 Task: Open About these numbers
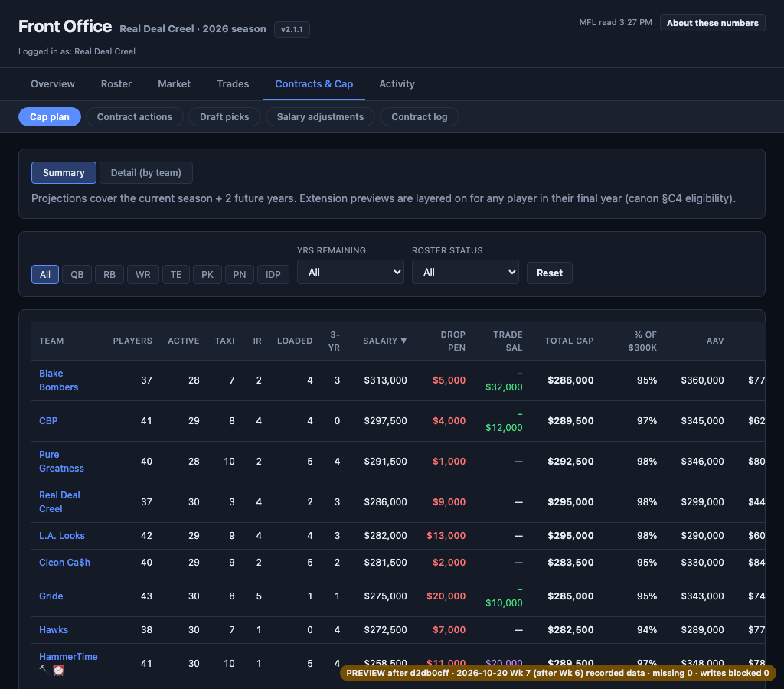[713, 23]
